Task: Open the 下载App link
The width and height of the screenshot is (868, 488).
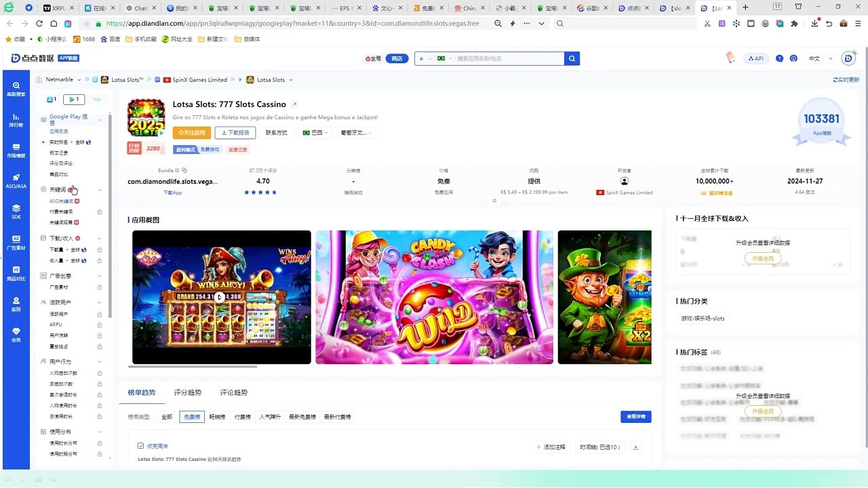Action: [x=173, y=192]
